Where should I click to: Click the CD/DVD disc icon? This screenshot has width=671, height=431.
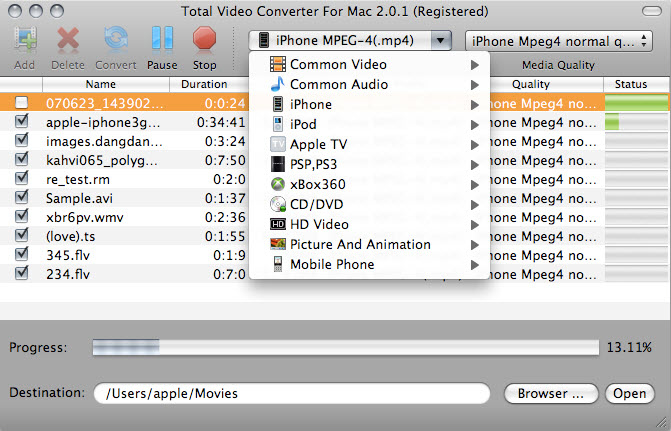(x=278, y=204)
